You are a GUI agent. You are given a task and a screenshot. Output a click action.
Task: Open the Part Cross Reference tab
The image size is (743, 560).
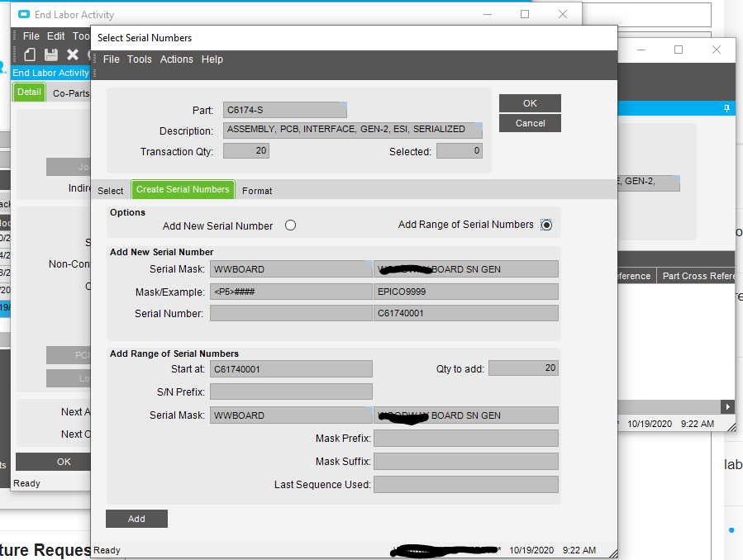click(697, 276)
